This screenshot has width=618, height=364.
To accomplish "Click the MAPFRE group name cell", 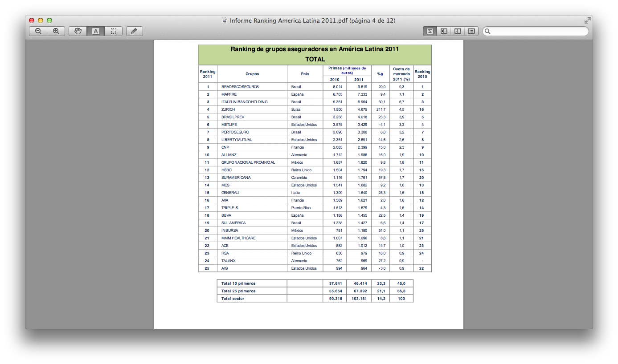I will pos(252,94).
